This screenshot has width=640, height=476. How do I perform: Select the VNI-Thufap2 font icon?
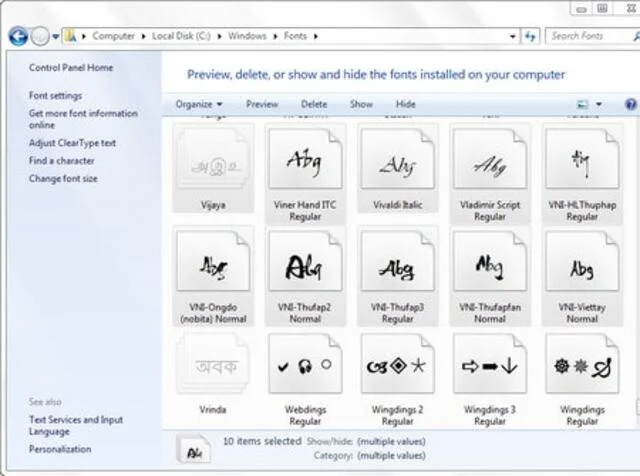tap(305, 261)
